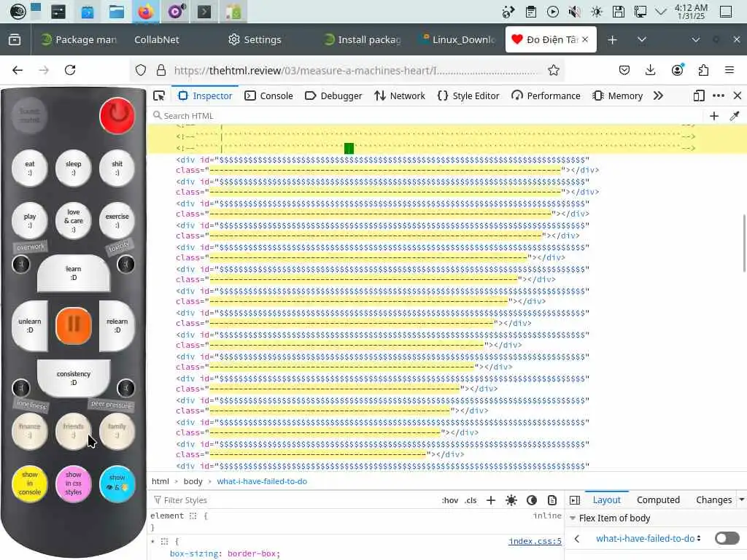Image resolution: width=747 pixels, height=560 pixels.
Task: Show more devtools tabs chevron
Action: (659, 96)
